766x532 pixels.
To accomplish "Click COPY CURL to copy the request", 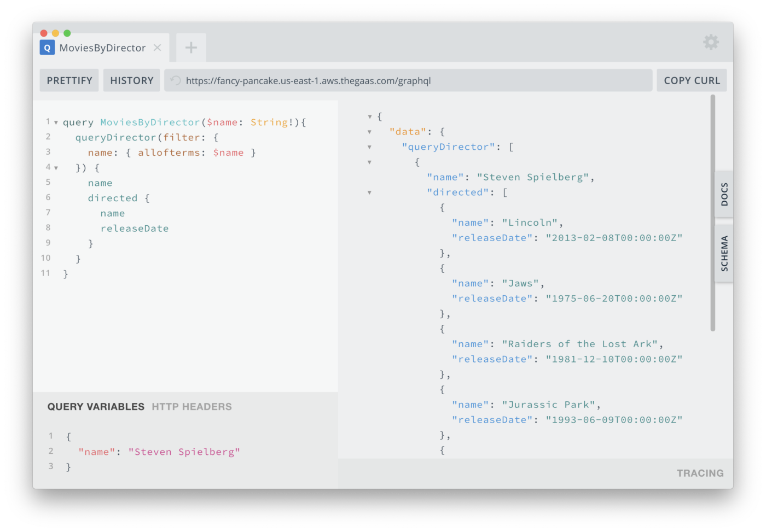I will click(x=691, y=80).
